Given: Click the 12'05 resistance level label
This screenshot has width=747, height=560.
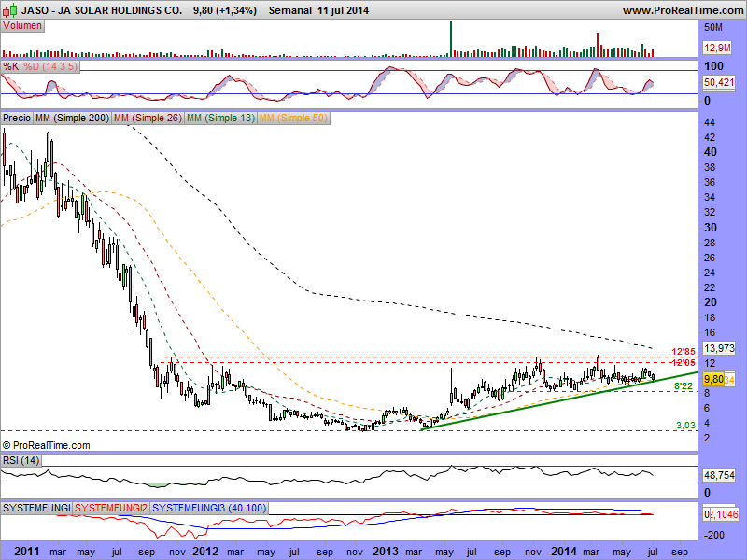Looking at the screenshot, I should (x=684, y=362).
